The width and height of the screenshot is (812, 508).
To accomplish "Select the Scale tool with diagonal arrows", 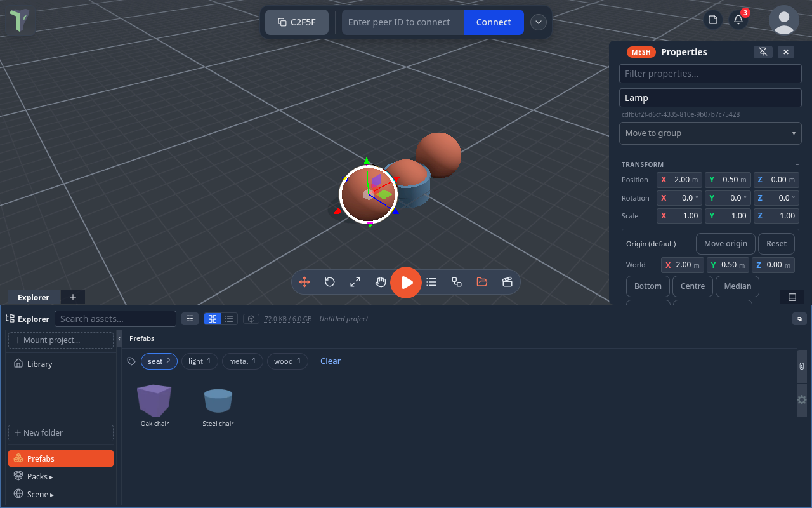I will click(355, 282).
